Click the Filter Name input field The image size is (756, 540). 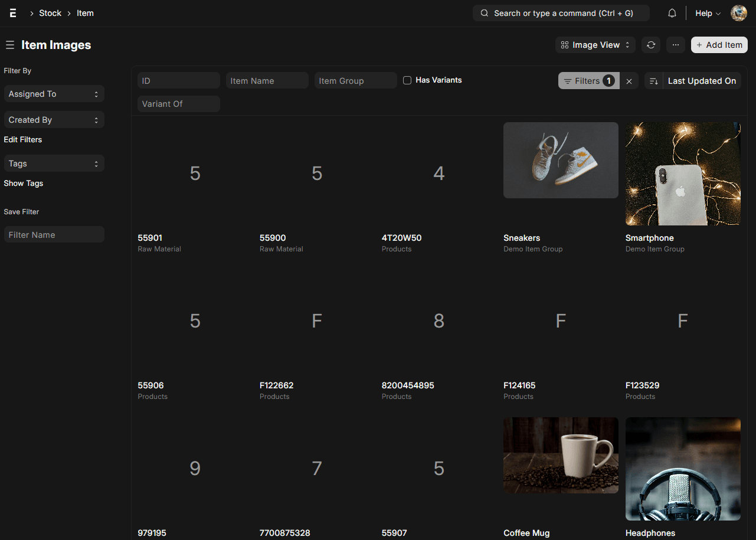54,235
